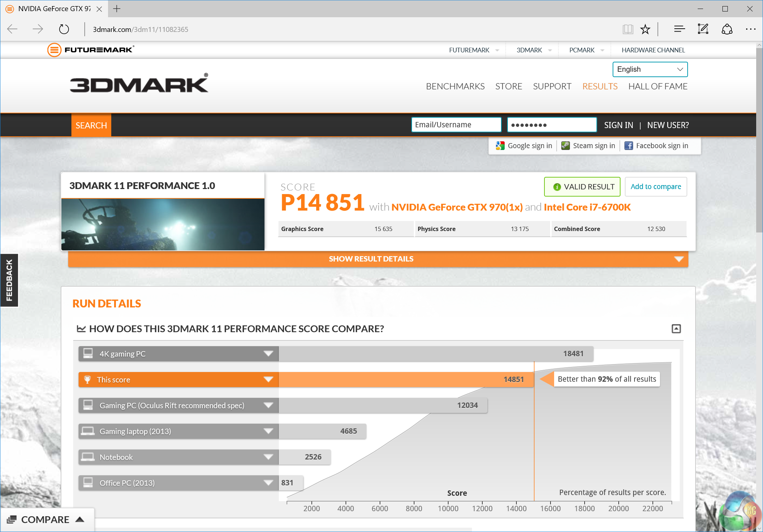Collapse the score comparison section

click(x=676, y=329)
